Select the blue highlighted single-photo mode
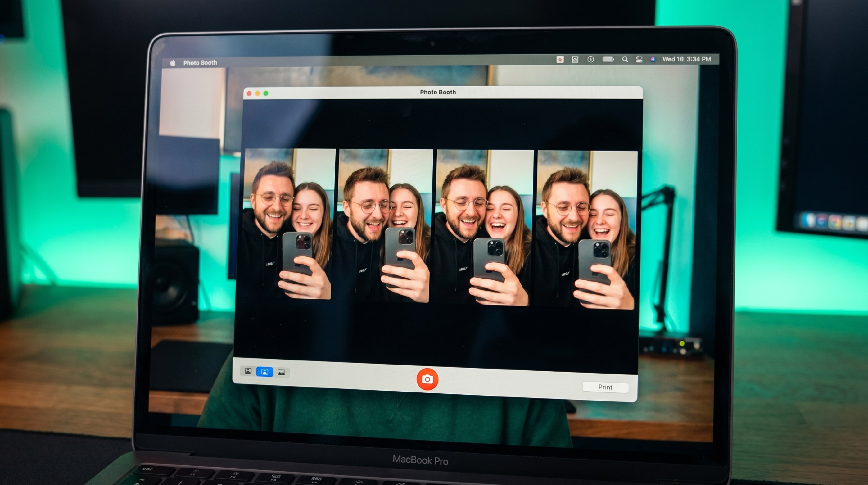Screen dimensions: 868x485 click(x=264, y=372)
